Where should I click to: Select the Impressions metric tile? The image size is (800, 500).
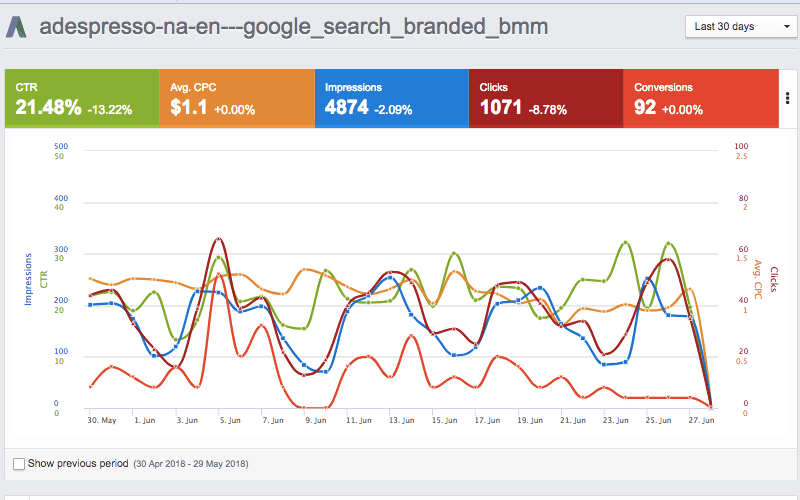point(391,98)
